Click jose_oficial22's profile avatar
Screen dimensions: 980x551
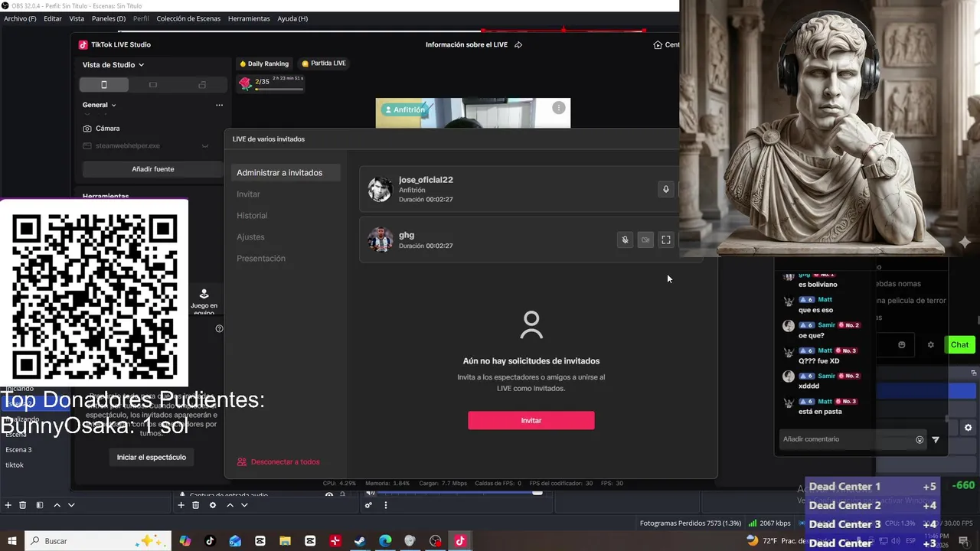tap(380, 189)
